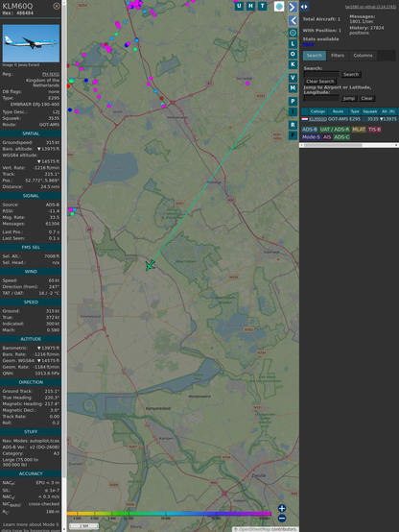Click the SIGNAL section header
This screenshot has height=532, width=399.
click(31, 196)
